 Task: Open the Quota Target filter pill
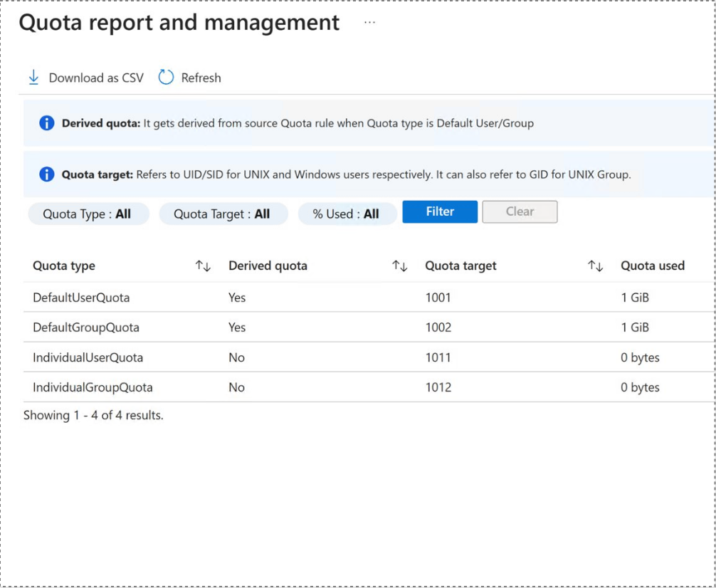[223, 214]
